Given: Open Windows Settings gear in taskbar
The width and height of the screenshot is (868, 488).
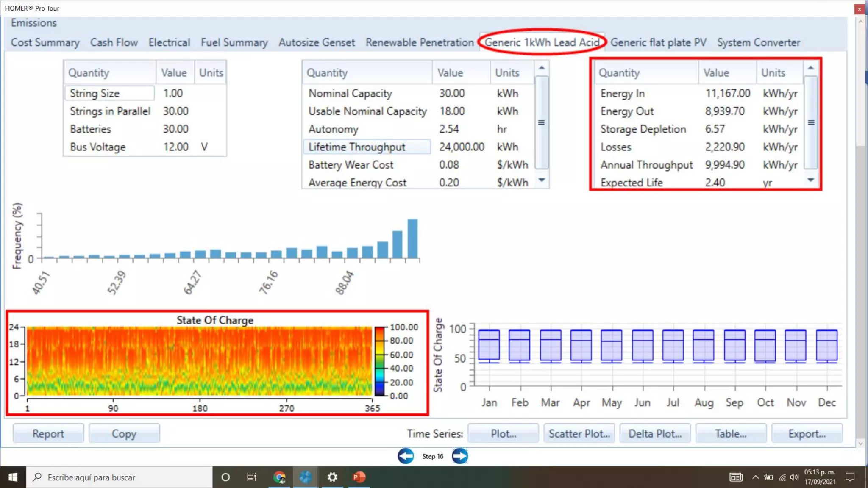Looking at the screenshot, I should pos(332,477).
